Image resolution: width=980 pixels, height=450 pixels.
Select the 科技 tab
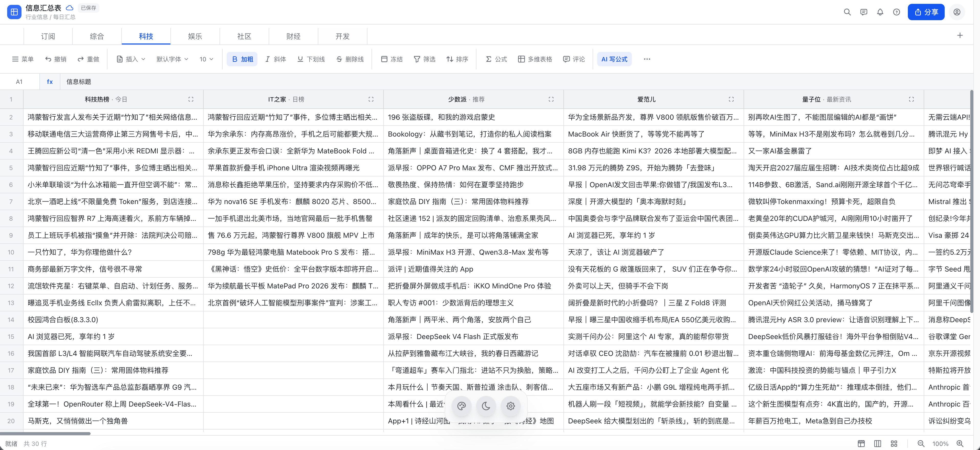[x=146, y=36]
